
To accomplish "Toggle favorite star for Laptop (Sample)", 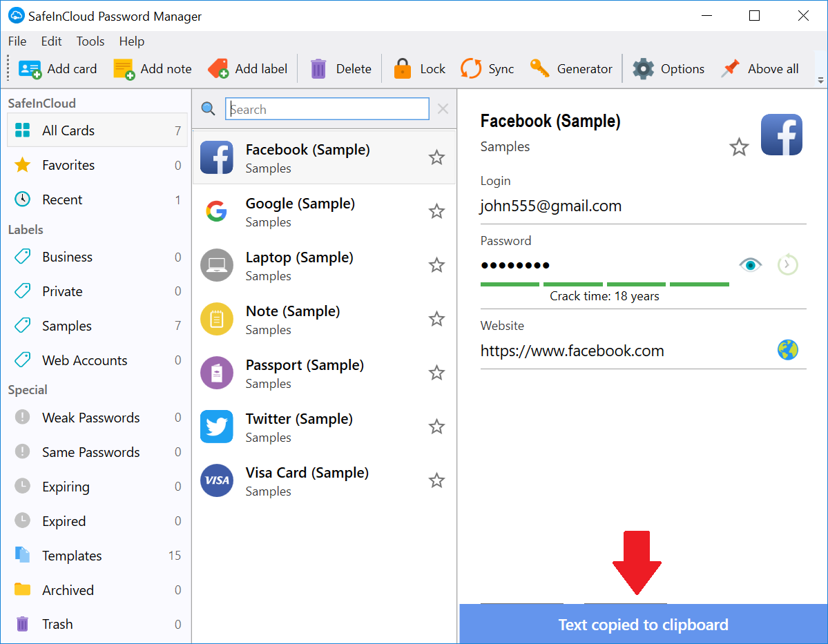I will pyautogui.click(x=436, y=265).
